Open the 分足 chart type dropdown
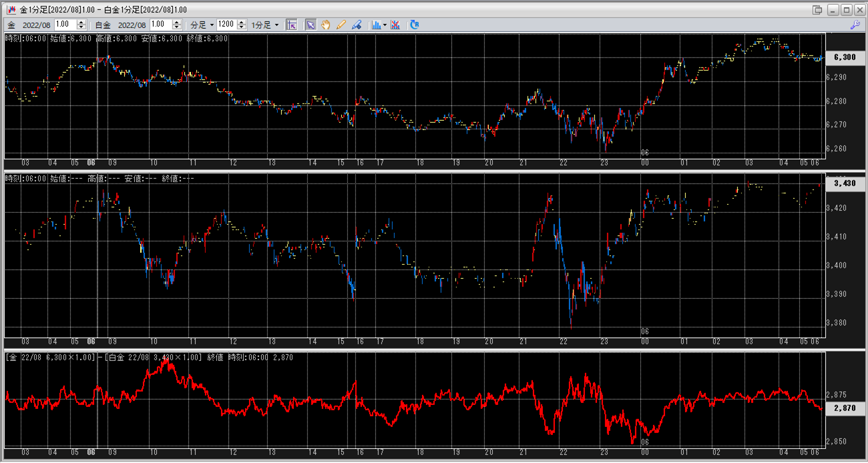868x463 pixels. pyautogui.click(x=202, y=25)
